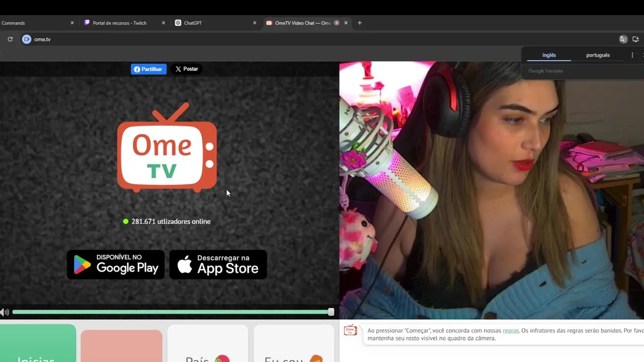Open the Google Play download badge
This screenshot has height=362, width=644.
pos(116,264)
